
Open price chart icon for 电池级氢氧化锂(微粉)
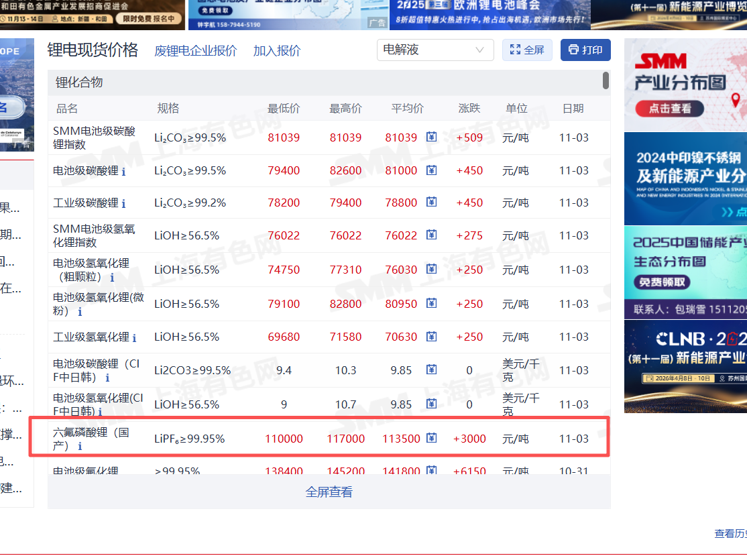click(x=431, y=303)
